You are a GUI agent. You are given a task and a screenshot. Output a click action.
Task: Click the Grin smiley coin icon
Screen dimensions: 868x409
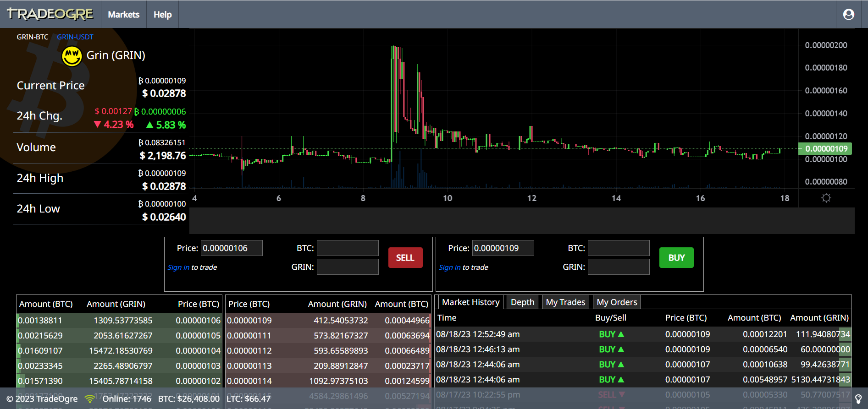point(72,56)
